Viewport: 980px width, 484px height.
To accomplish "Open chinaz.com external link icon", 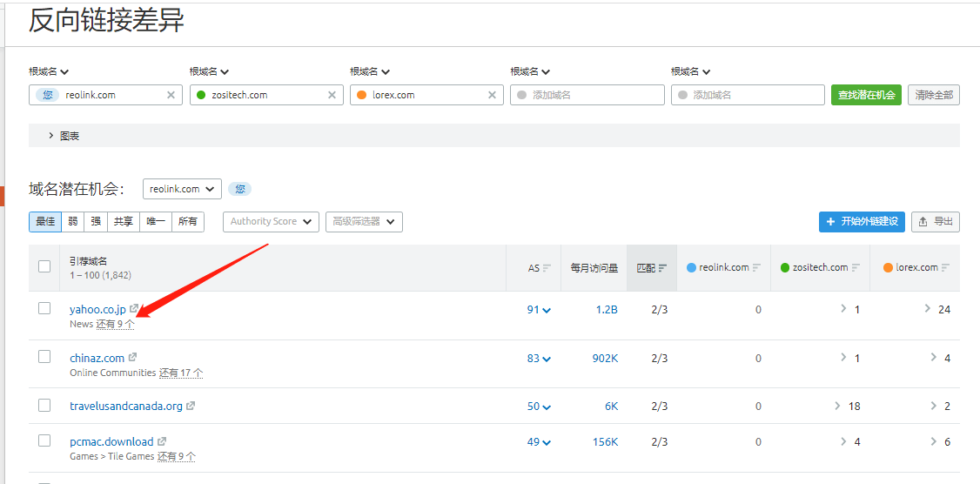I will [132, 358].
